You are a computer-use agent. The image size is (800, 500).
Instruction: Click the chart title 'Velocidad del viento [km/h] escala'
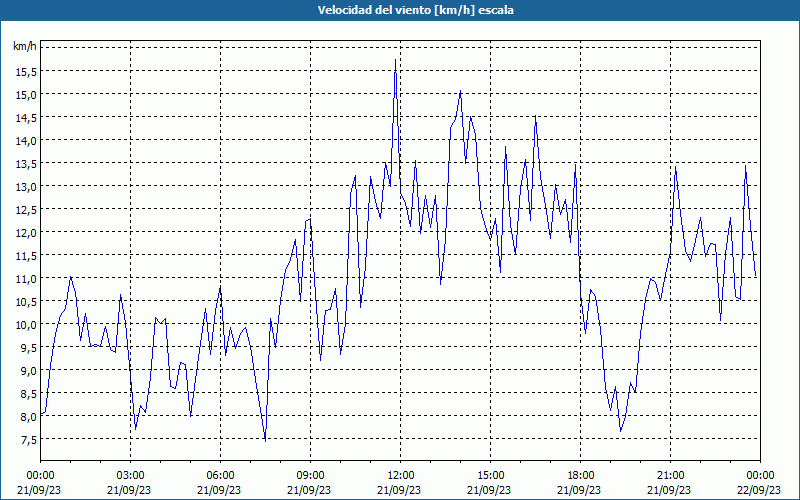[415, 10]
